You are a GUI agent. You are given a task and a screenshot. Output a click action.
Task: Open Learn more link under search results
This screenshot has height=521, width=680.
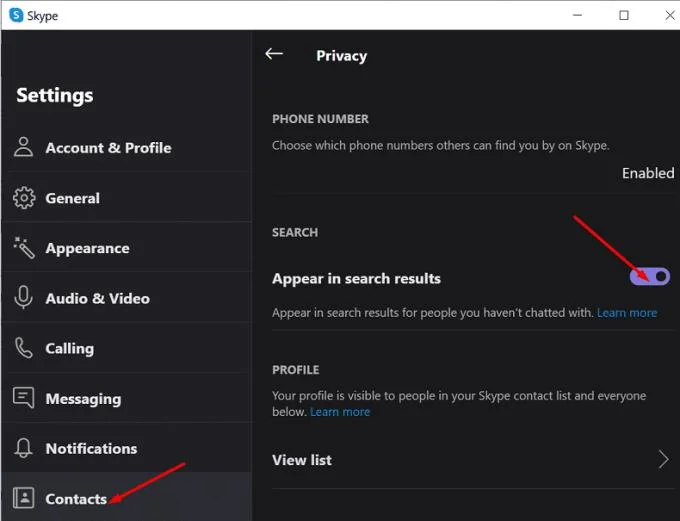click(627, 313)
